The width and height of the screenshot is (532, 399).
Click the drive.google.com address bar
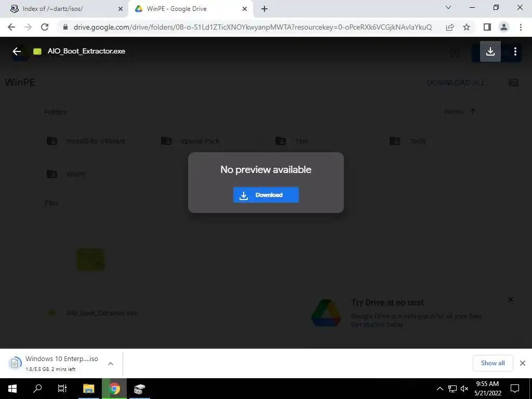[252, 27]
